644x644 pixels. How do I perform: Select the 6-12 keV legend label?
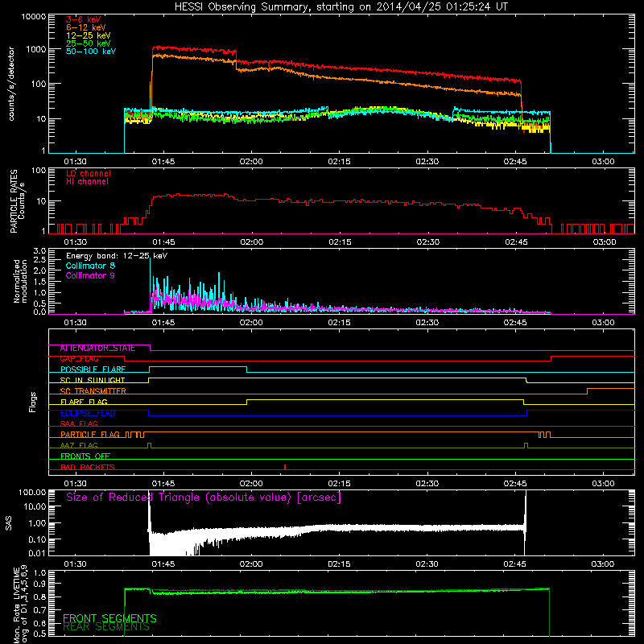(x=86, y=27)
